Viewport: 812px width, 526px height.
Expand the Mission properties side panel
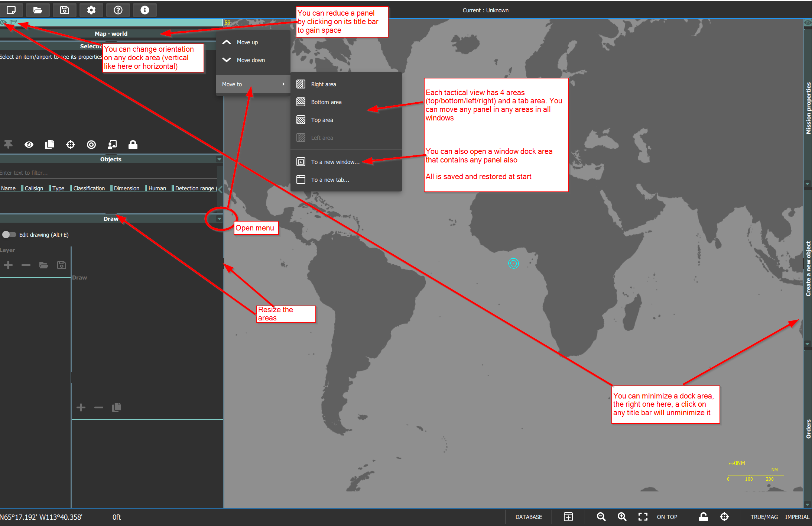pos(808,108)
